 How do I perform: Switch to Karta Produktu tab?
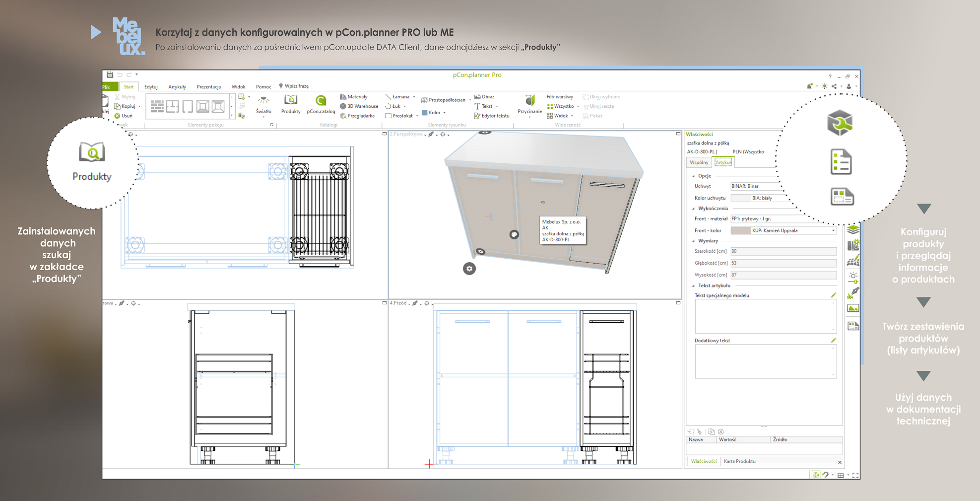[739, 461]
